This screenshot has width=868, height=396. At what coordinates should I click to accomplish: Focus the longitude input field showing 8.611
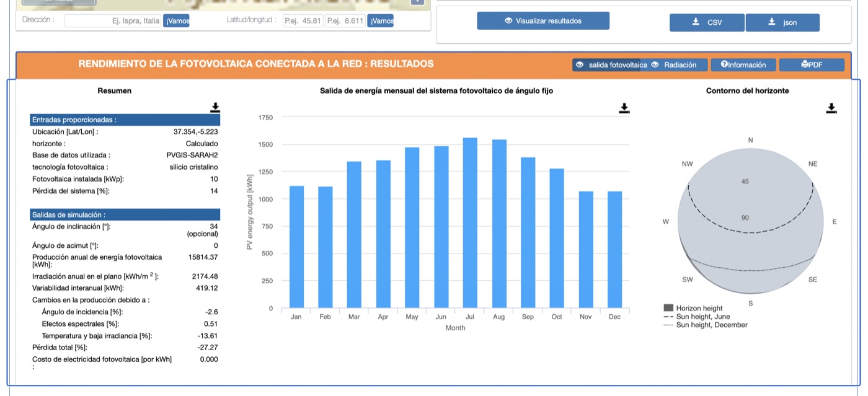click(345, 20)
